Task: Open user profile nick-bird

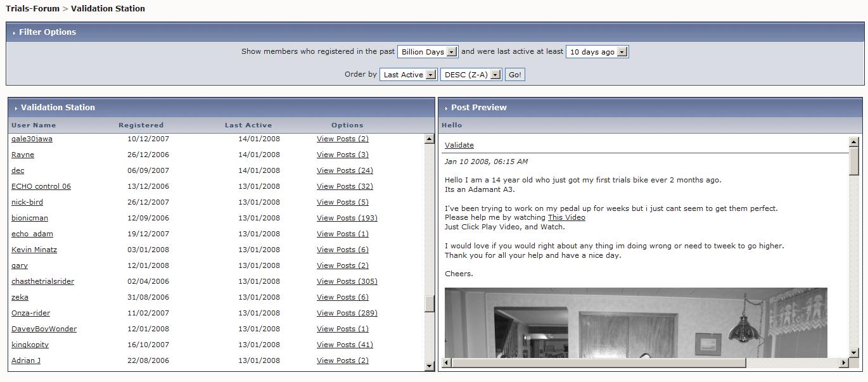Action: click(x=27, y=202)
